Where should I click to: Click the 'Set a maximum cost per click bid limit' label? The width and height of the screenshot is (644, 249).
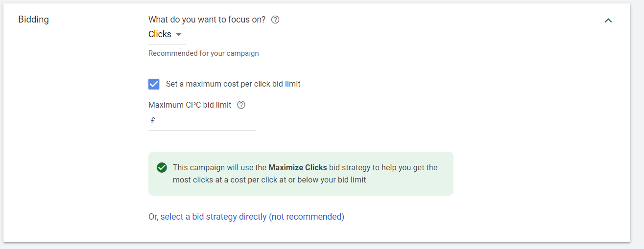point(233,84)
